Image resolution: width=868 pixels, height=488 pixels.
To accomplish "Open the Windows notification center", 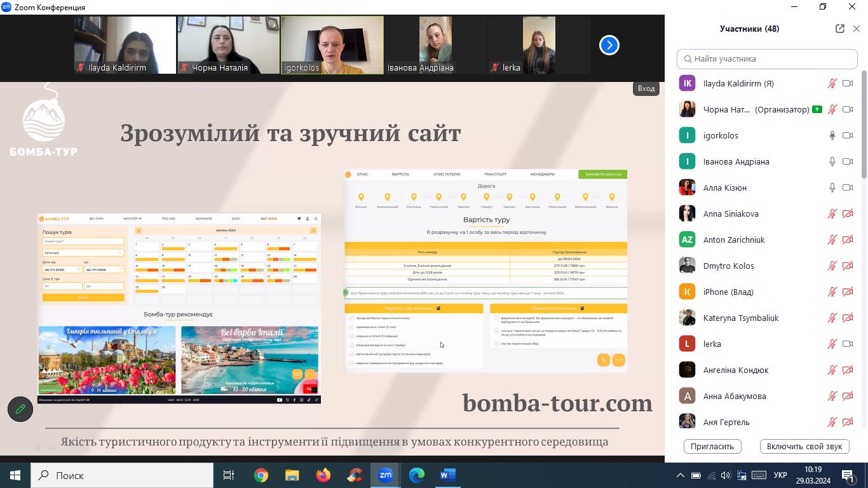I will 848,475.
